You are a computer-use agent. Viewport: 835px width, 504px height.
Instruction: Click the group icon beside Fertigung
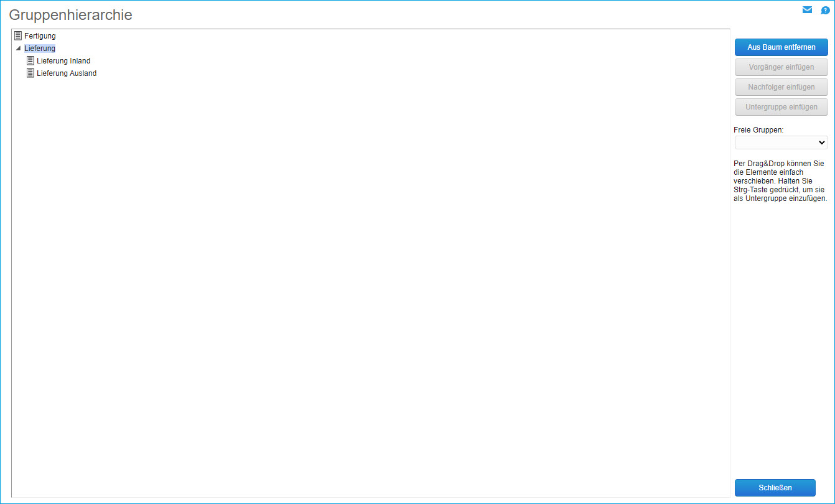click(x=18, y=36)
